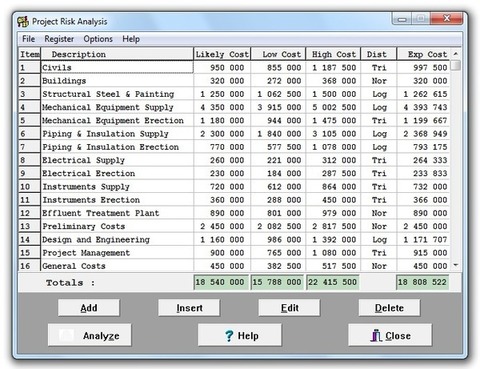Open the Help menu in menu bar
This screenshot has height=369, width=480.
[x=131, y=39]
